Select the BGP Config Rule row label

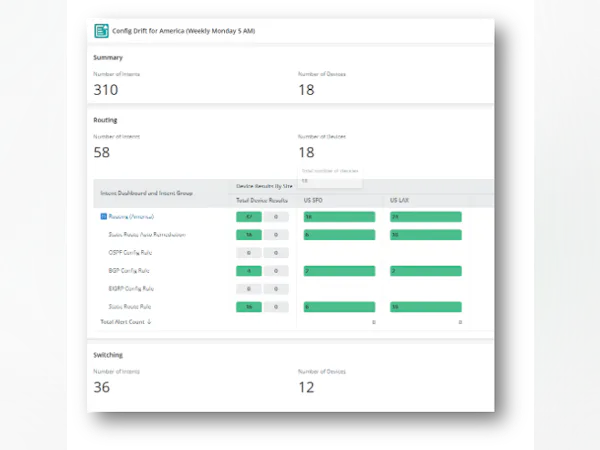129,271
